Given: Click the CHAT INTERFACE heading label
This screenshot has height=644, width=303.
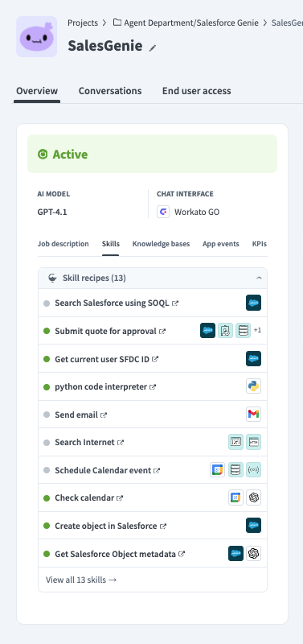Looking at the screenshot, I should click(x=185, y=194).
